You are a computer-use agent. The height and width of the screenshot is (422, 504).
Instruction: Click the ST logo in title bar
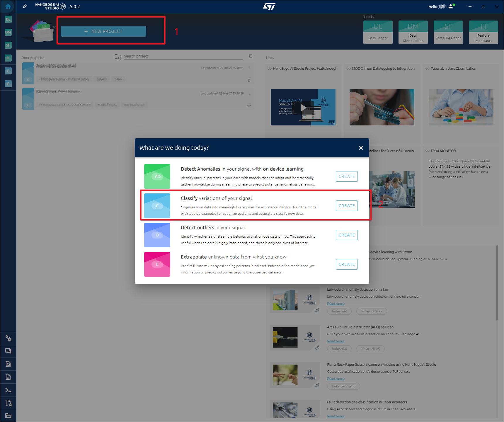[269, 6]
